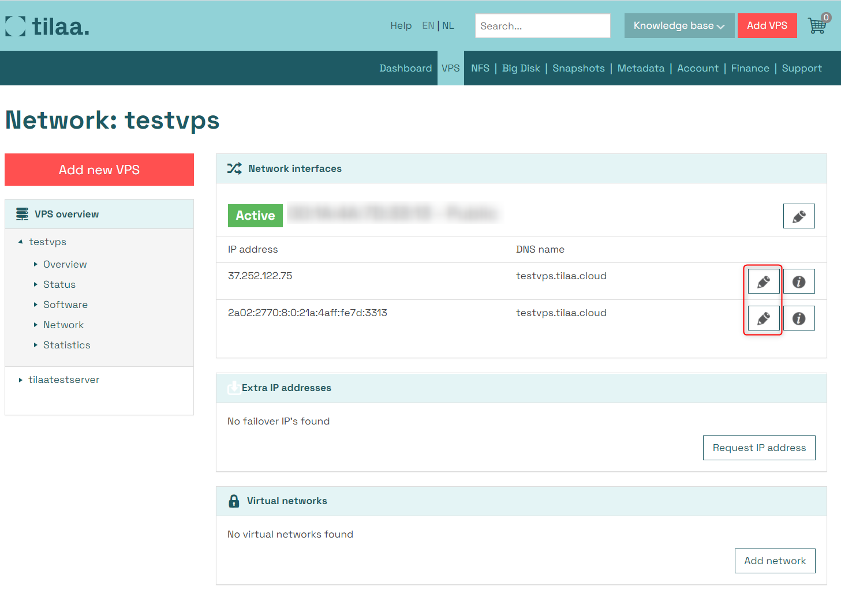Open the Finance section
Viewport: 841px width, 616px height.
pyautogui.click(x=750, y=68)
